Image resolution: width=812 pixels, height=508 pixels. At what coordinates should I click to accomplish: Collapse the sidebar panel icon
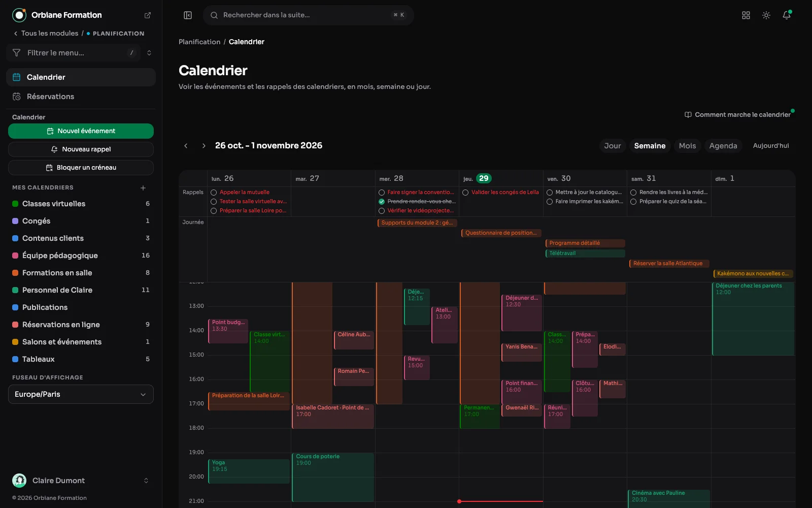(188, 15)
